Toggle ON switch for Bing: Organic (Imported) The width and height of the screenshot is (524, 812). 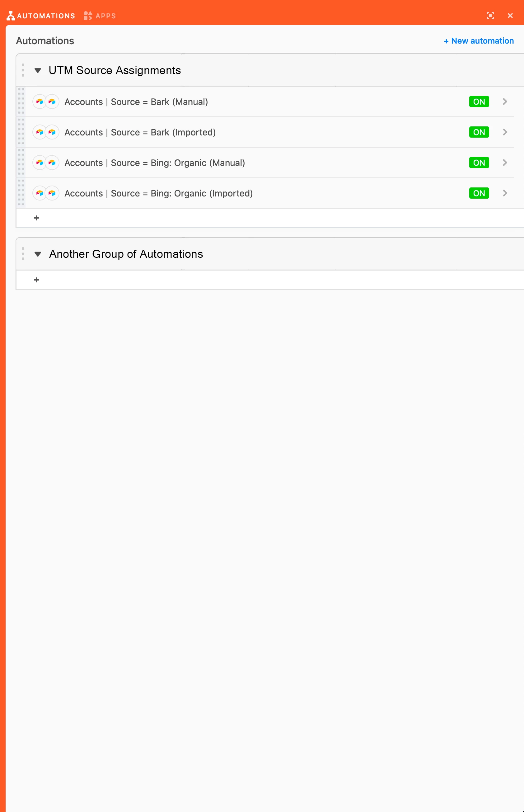(x=479, y=193)
